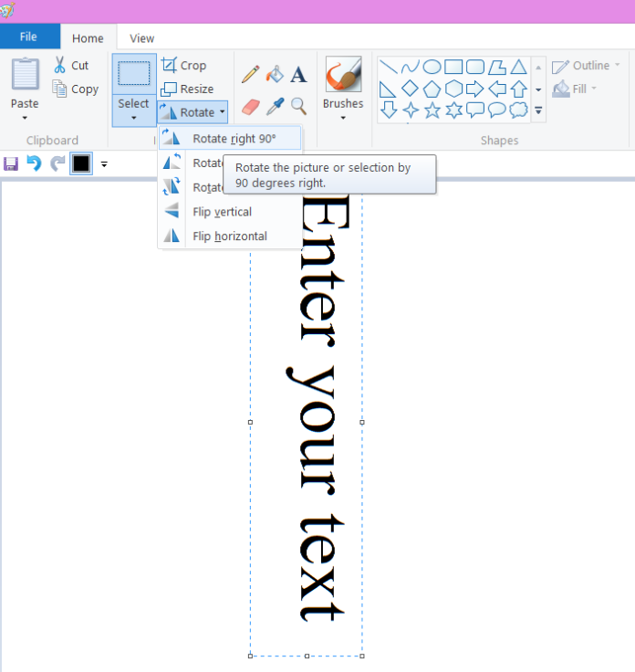Toggle the rectangular Select tool

pos(134,74)
